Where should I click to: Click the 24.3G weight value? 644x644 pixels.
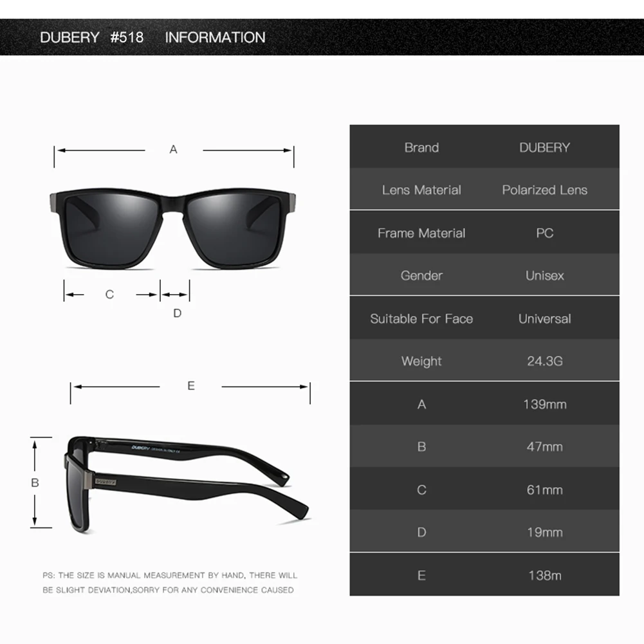click(x=545, y=361)
